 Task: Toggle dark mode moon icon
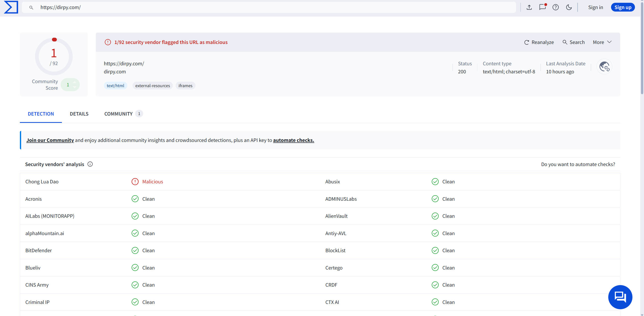click(x=569, y=7)
